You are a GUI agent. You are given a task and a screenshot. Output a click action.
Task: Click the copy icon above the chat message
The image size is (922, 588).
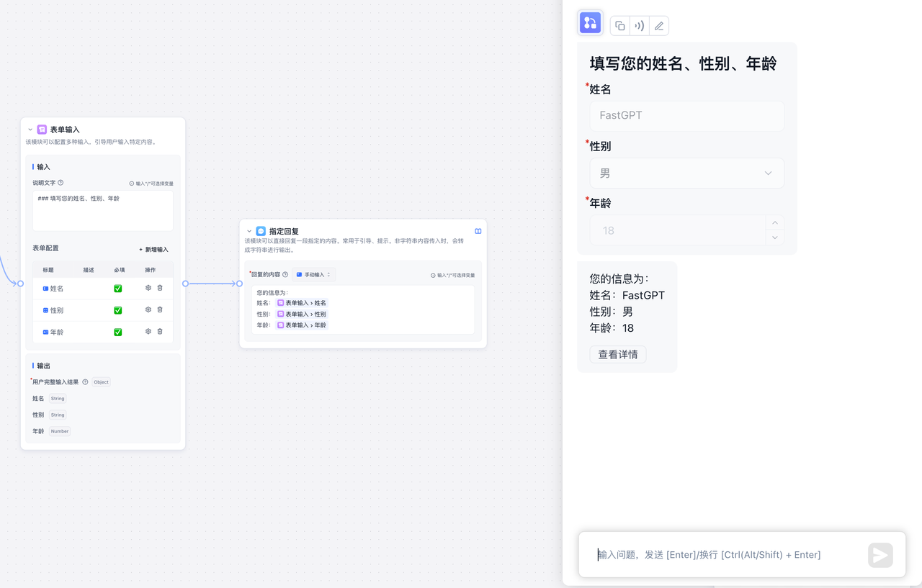point(619,26)
